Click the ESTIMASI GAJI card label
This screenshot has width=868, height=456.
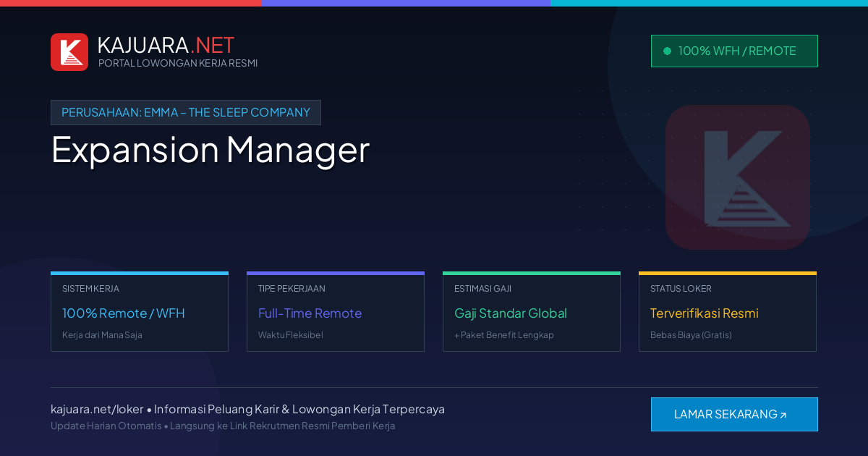(482, 289)
